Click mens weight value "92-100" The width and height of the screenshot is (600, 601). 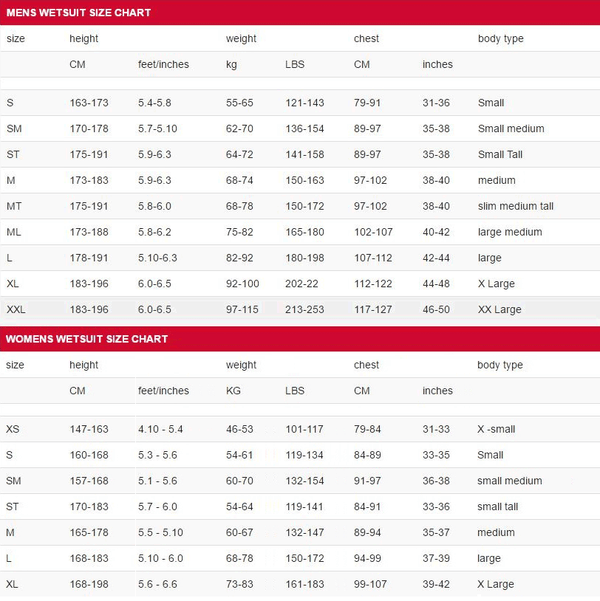[x=242, y=284]
